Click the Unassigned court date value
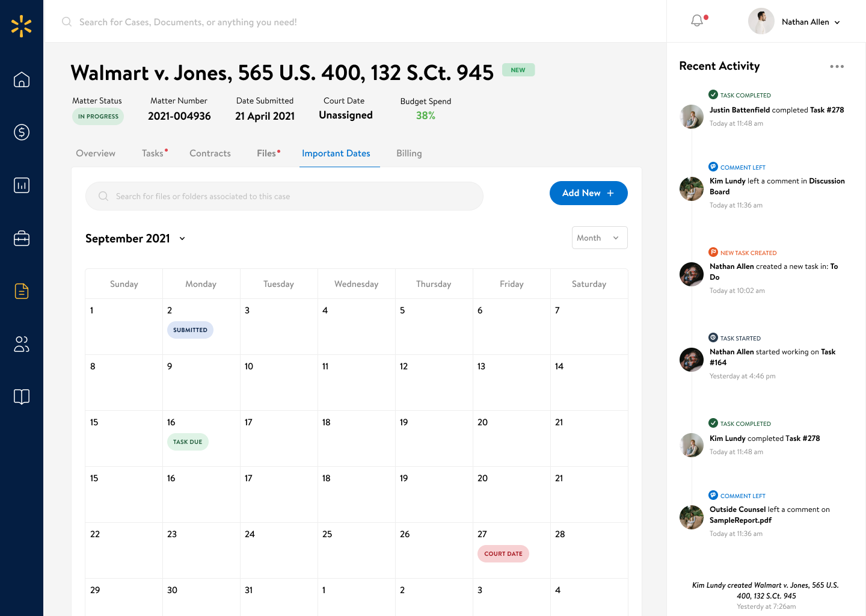 pos(346,115)
